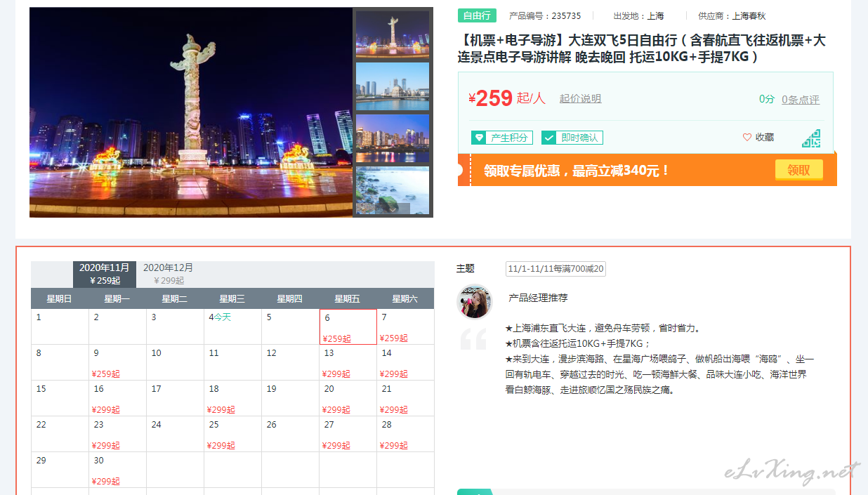Switch to the 2020年12月 calendar tab
The width and height of the screenshot is (868, 495).
coord(169,274)
